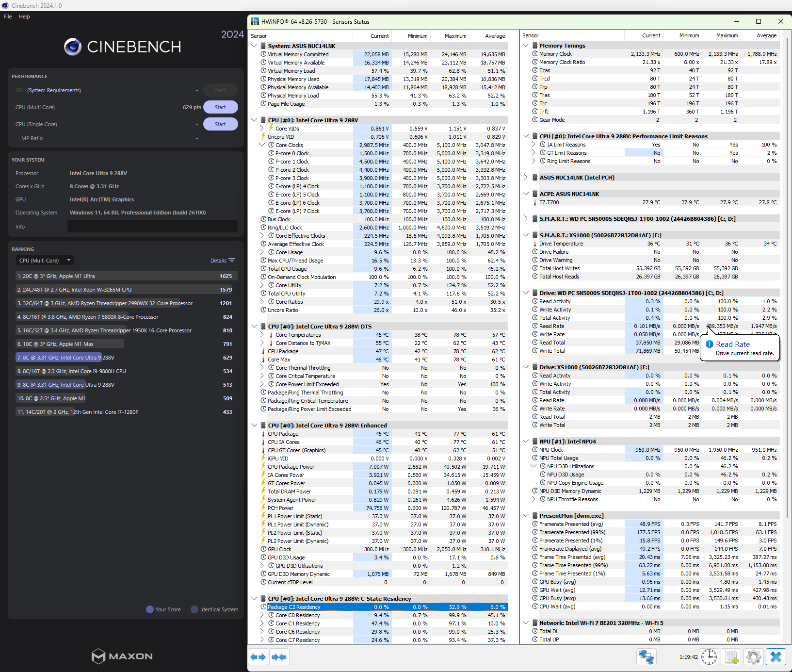
Task: Click the expand columns left-right arrows icon
Action: 258,657
